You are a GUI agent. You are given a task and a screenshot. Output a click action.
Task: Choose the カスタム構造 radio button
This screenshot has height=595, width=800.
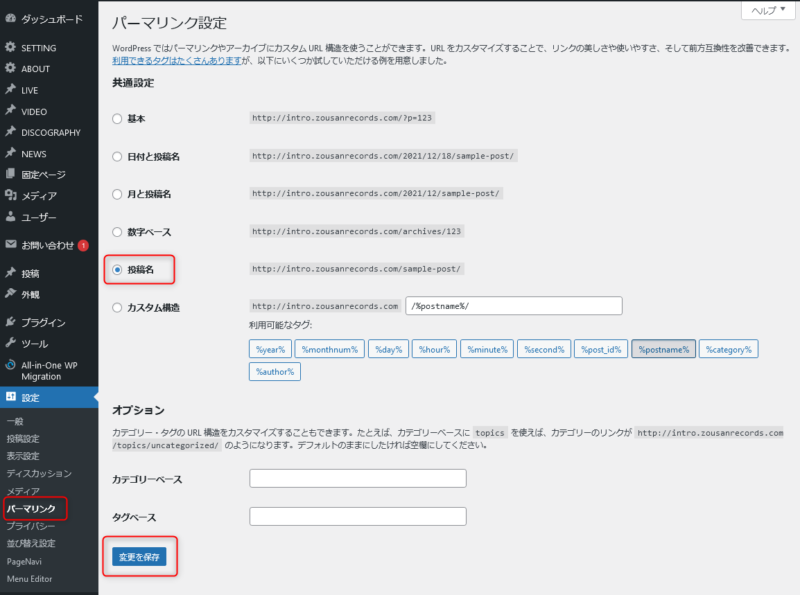coord(118,307)
